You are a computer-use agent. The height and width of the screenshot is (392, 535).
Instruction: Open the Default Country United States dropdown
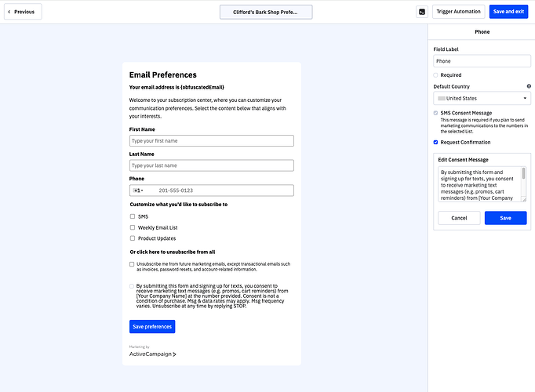[x=482, y=99]
